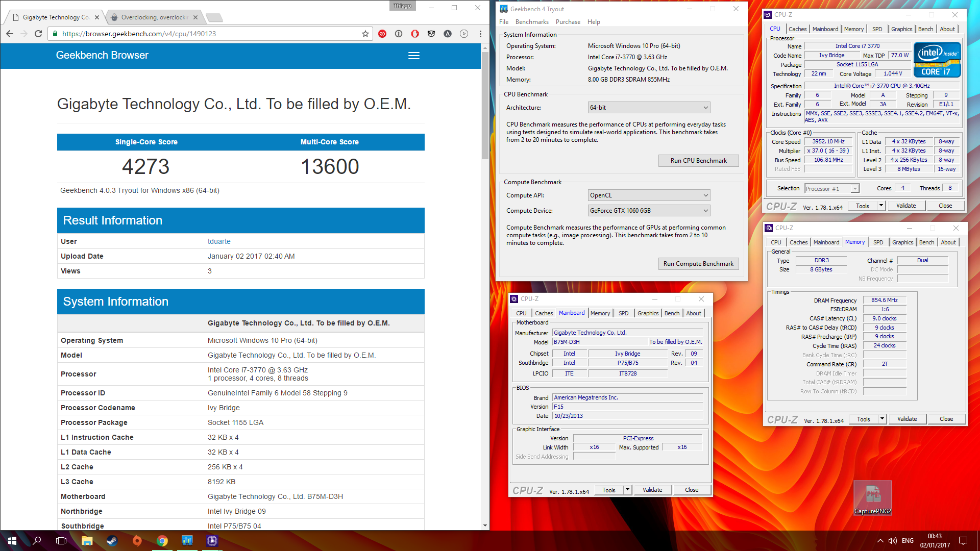This screenshot has width=980, height=551.
Task: Click Validate in top CPU-Z window
Action: pos(906,206)
